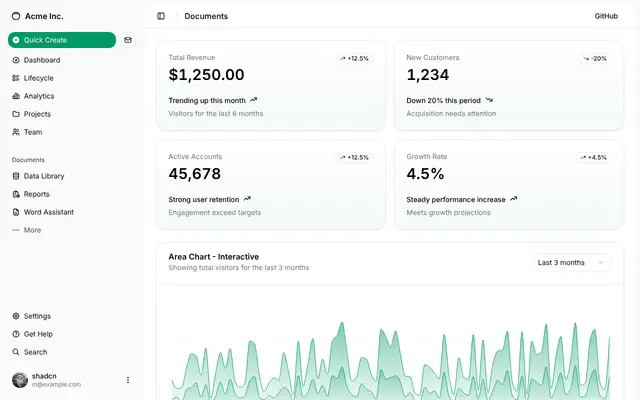The image size is (640, 400).
Task: Click the Quick Create button
Action: click(x=62, y=40)
